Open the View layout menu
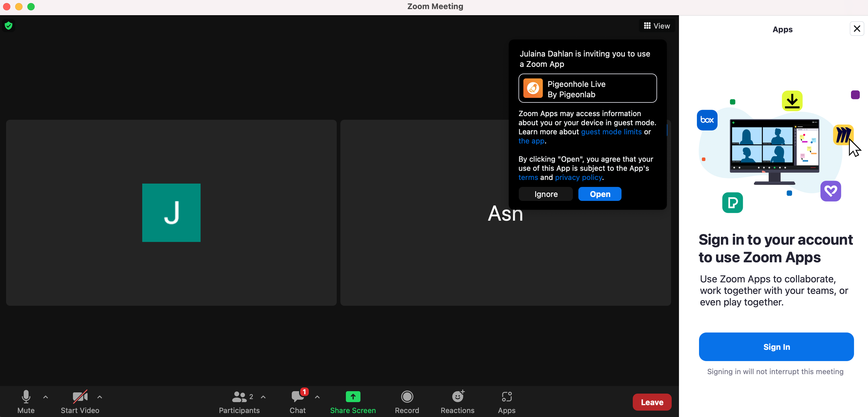 tap(657, 26)
